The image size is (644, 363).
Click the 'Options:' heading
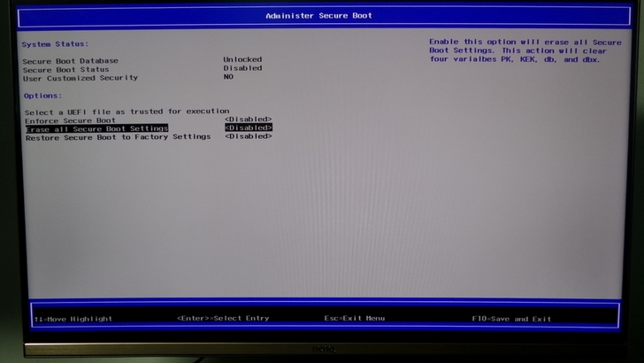[42, 96]
